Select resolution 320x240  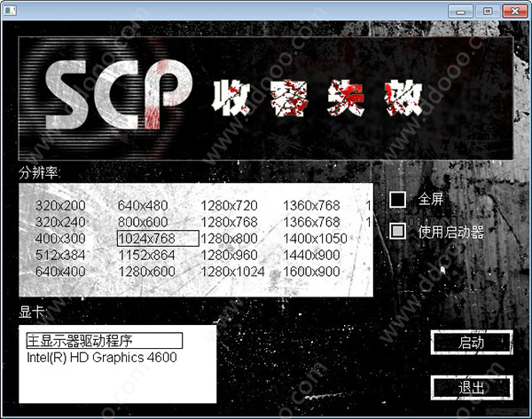click(x=60, y=222)
